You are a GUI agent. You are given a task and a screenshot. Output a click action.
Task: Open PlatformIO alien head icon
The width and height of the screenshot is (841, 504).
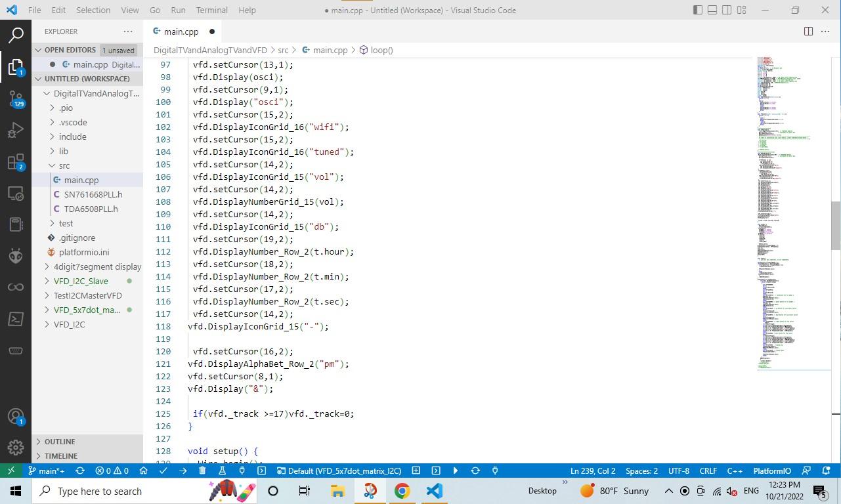click(x=16, y=256)
